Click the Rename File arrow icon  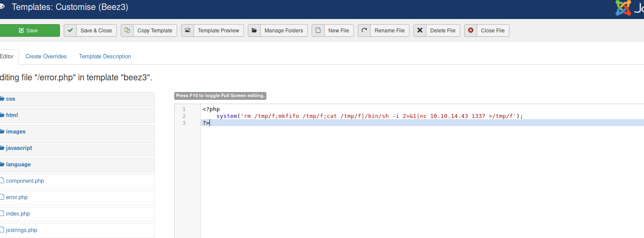(x=364, y=31)
